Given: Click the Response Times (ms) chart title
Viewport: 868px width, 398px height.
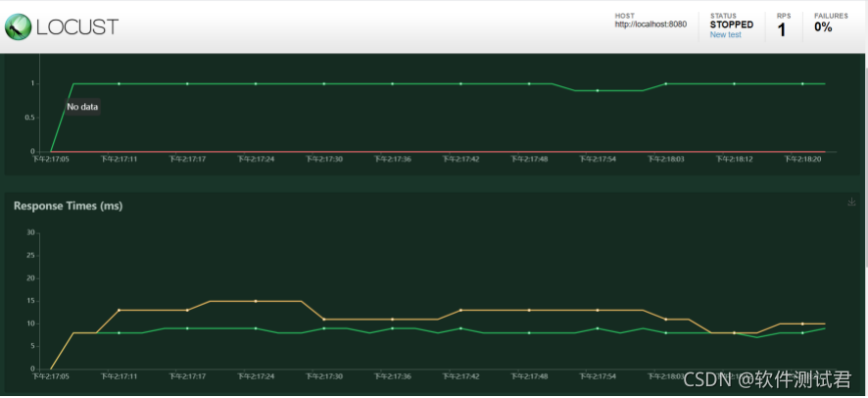Looking at the screenshot, I should (69, 206).
